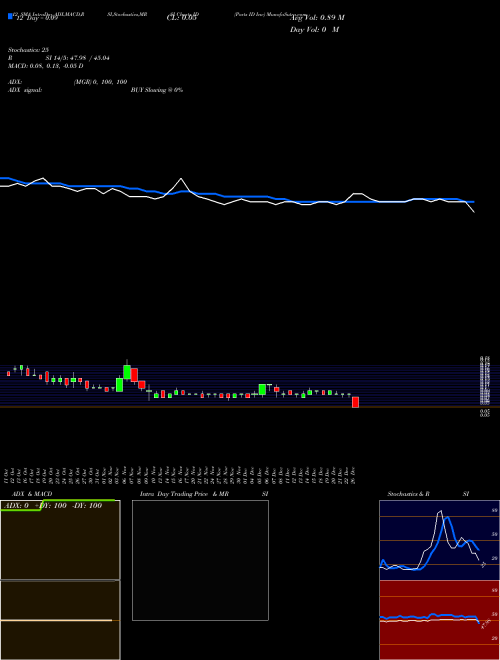Click the large red candlestick after the tallest green
The image size is (500, 660).
pyautogui.click(x=134, y=375)
